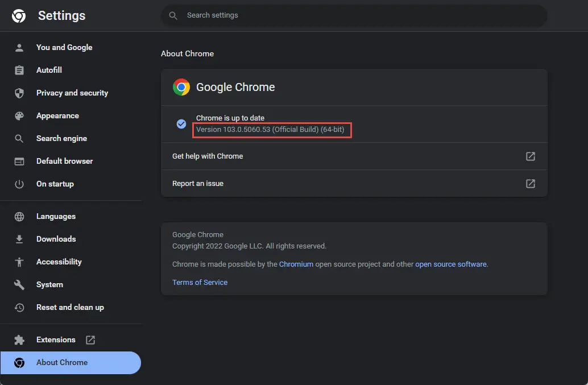Click the Default browser window icon
The height and width of the screenshot is (385, 588).
pos(19,162)
